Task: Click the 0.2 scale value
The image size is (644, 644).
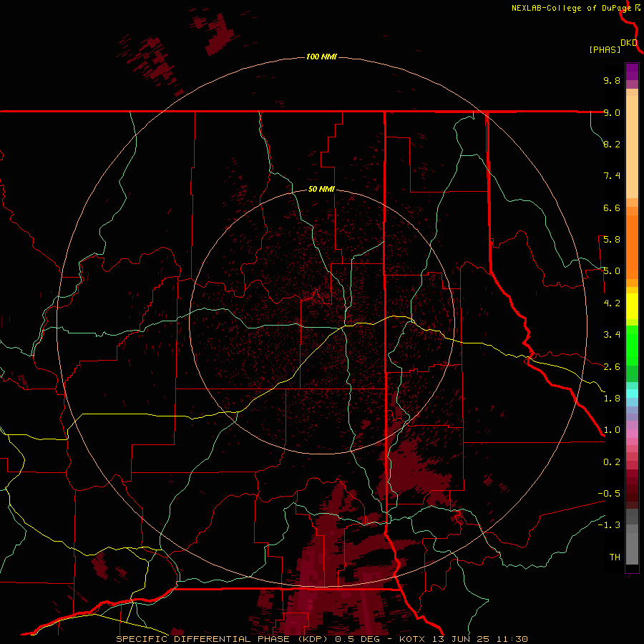Action: 612,462
